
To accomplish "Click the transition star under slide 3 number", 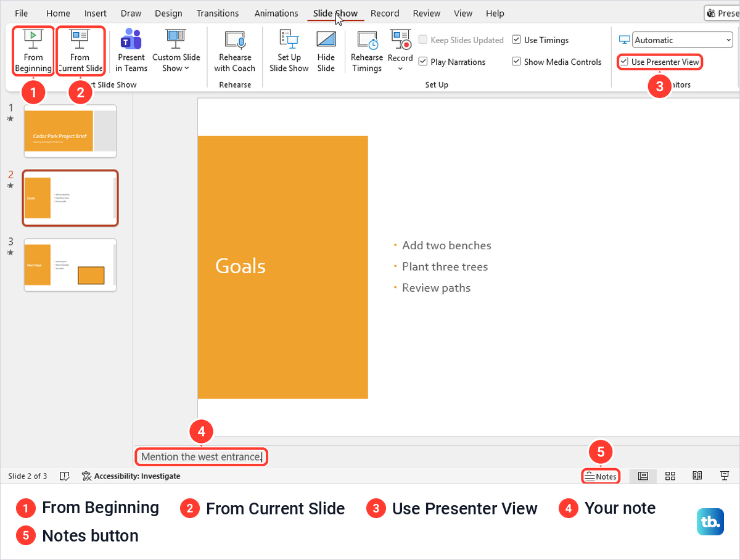I will [x=10, y=252].
